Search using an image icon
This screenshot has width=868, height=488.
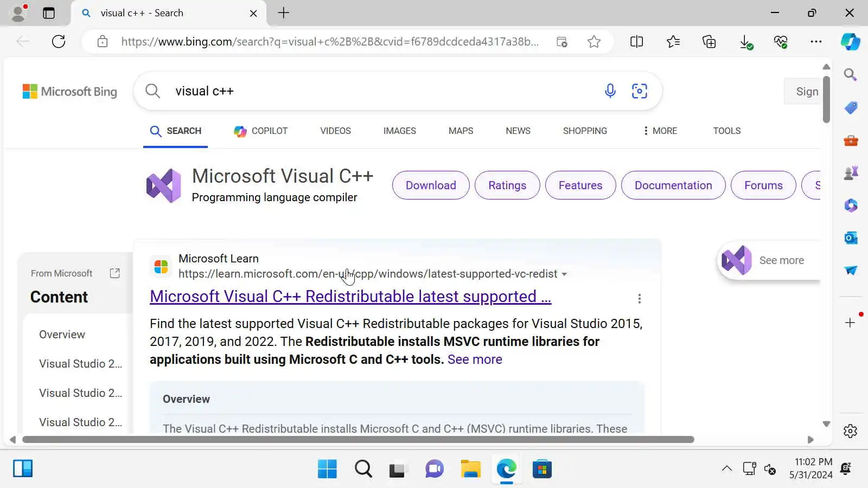[640, 91]
